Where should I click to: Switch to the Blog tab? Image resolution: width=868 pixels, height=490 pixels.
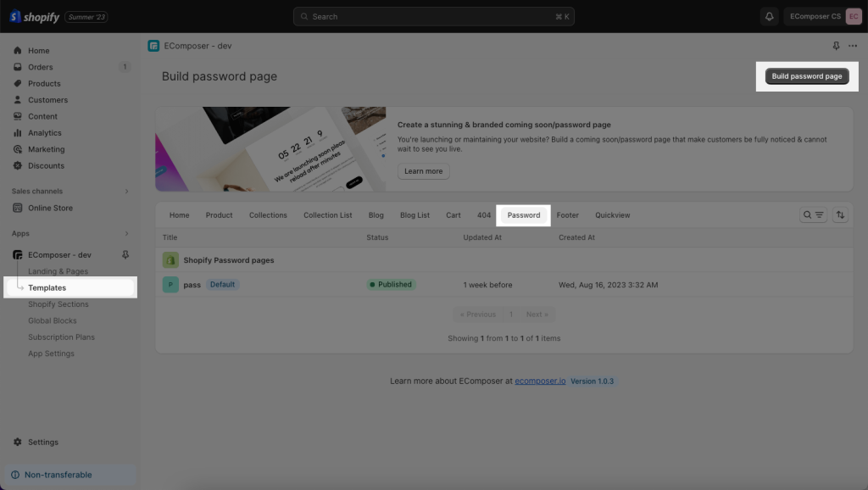click(x=376, y=215)
